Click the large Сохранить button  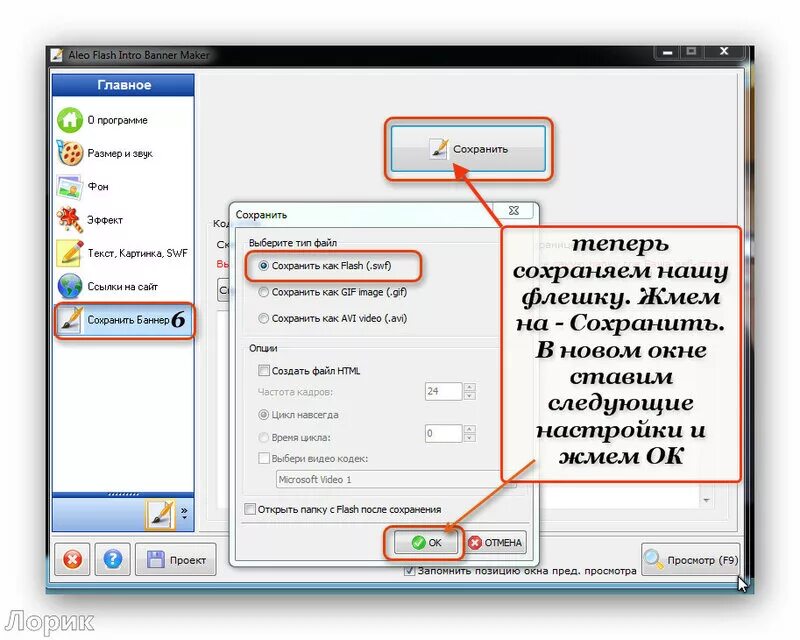pos(468,149)
